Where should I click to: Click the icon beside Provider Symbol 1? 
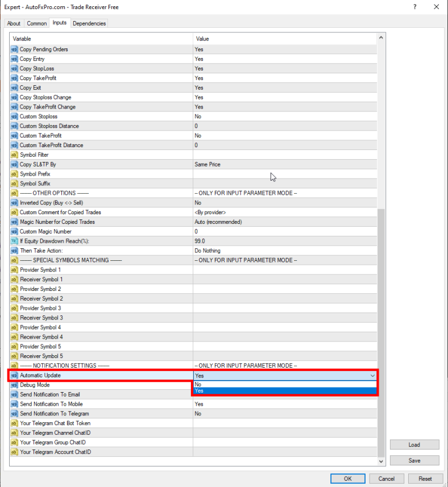[14, 269]
